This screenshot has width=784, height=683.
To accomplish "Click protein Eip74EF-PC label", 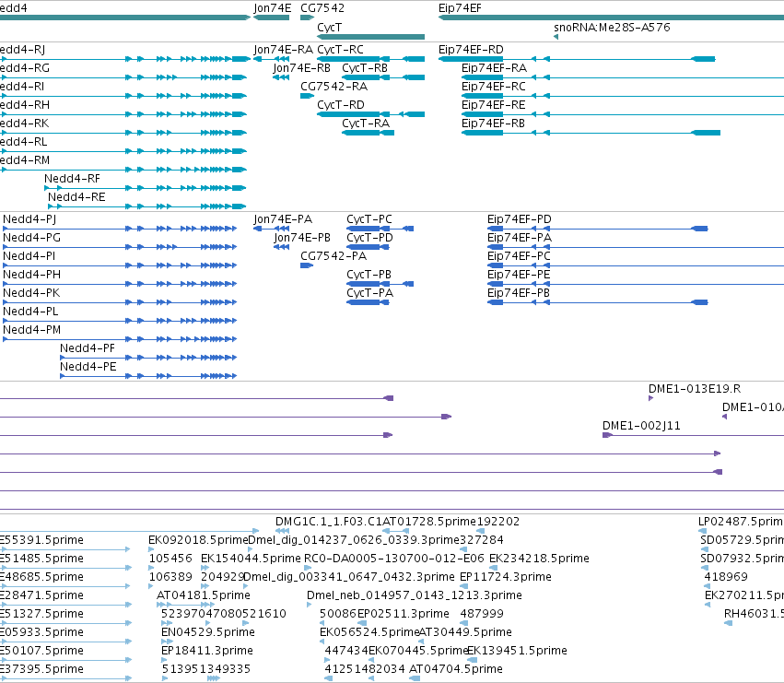I will pyautogui.click(x=519, y=256).
